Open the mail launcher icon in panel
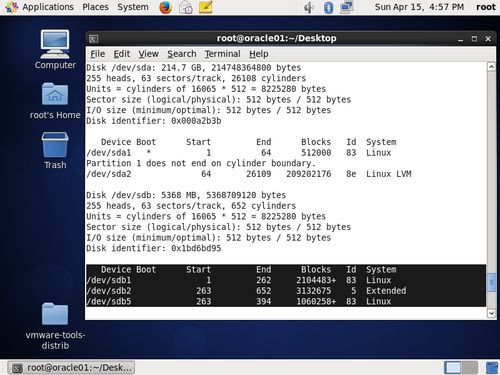This screenshot has width=500, height=375. point(185,7)
